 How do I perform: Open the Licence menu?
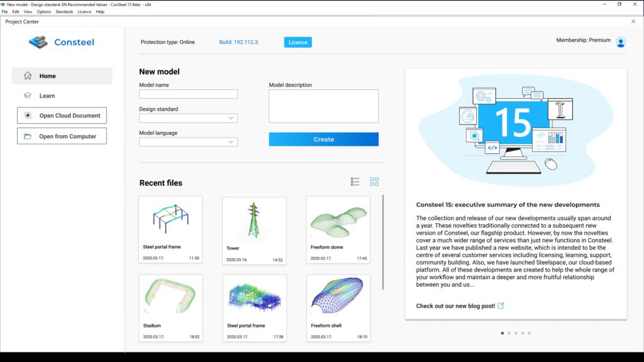point(85,12)
